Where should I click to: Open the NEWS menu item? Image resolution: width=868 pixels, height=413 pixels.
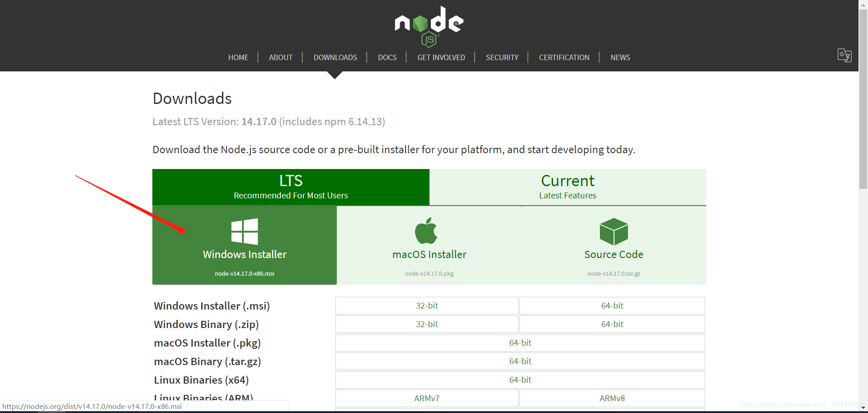point(620,57)
